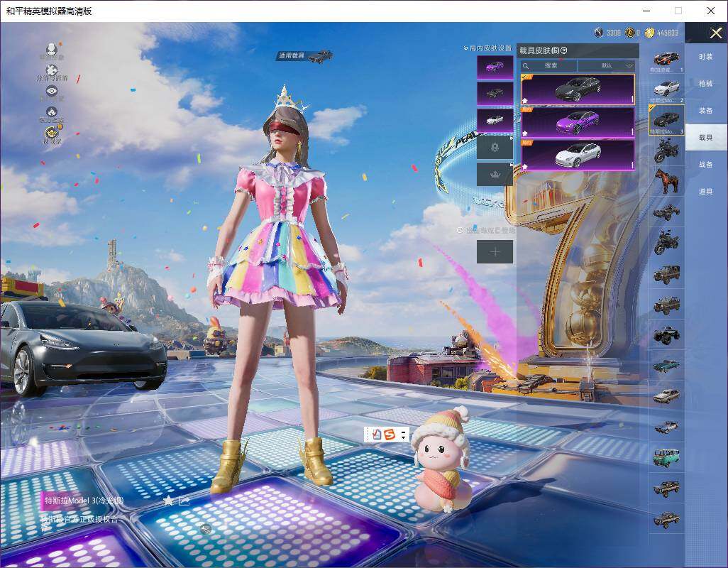
Task: Favorite the 特斯拉Model 3 via star icon
Action: pyautogui.click(x=168, y=501)
